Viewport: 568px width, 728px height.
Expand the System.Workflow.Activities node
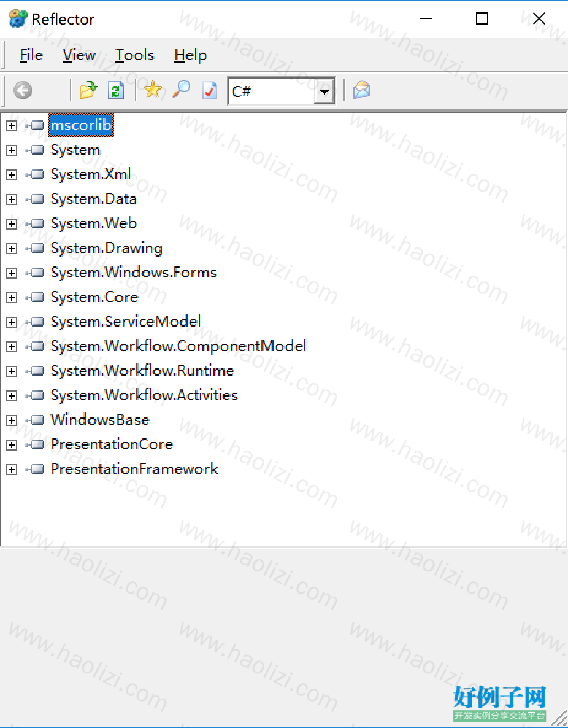12,395
